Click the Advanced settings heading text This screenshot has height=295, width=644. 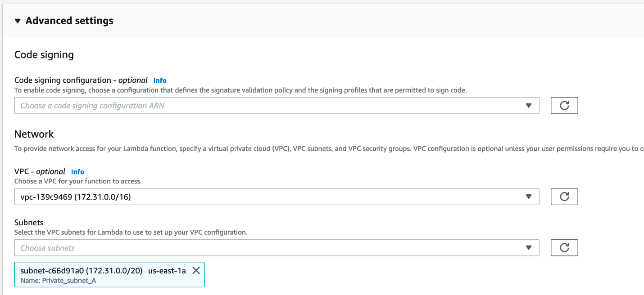69,21
